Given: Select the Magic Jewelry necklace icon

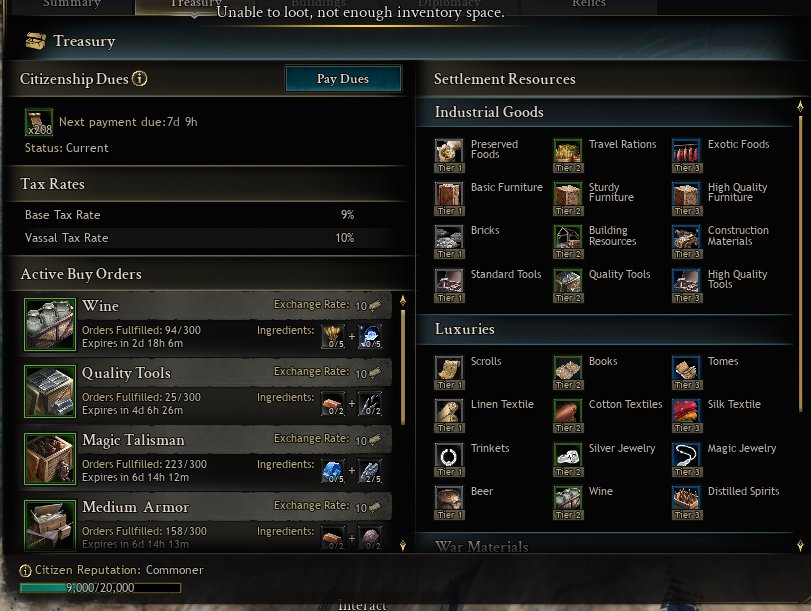Looking at the screenshot, I should coord(686,459).
